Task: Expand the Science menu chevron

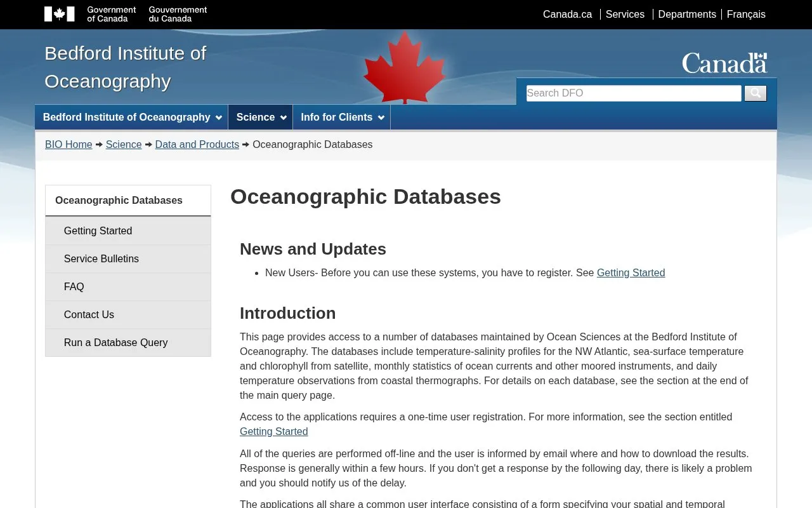Action: tap(284, 117)
